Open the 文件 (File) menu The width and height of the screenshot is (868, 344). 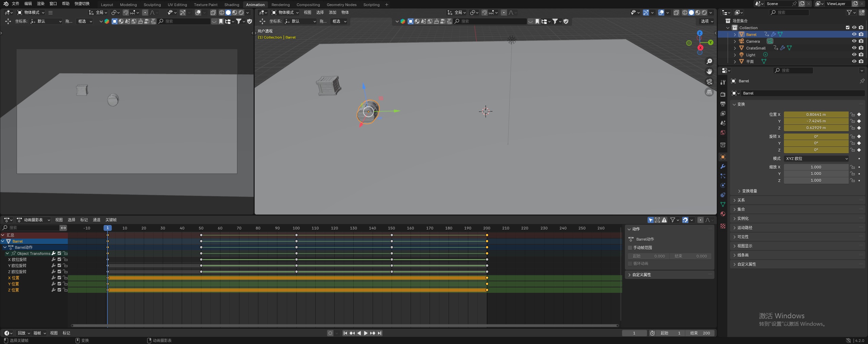click(16, 4)
